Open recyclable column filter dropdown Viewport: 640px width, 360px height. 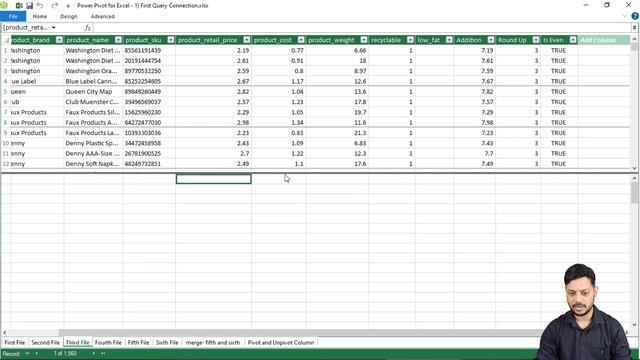(x=410, y=40)
